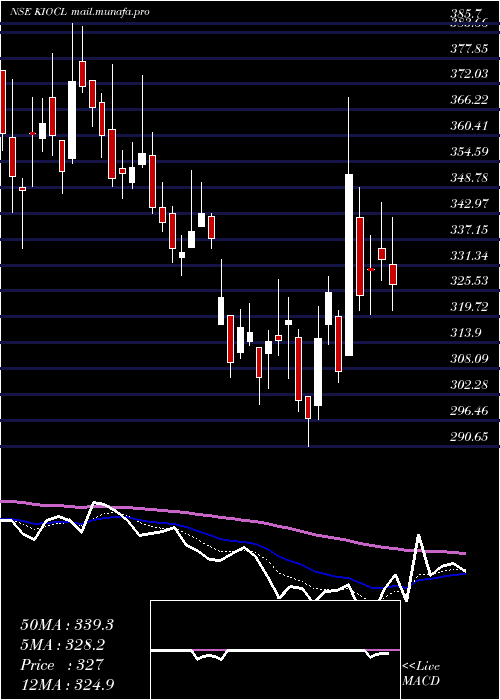
Task: Click the 342.97 price axis label
Action: [x=469, y=204]
